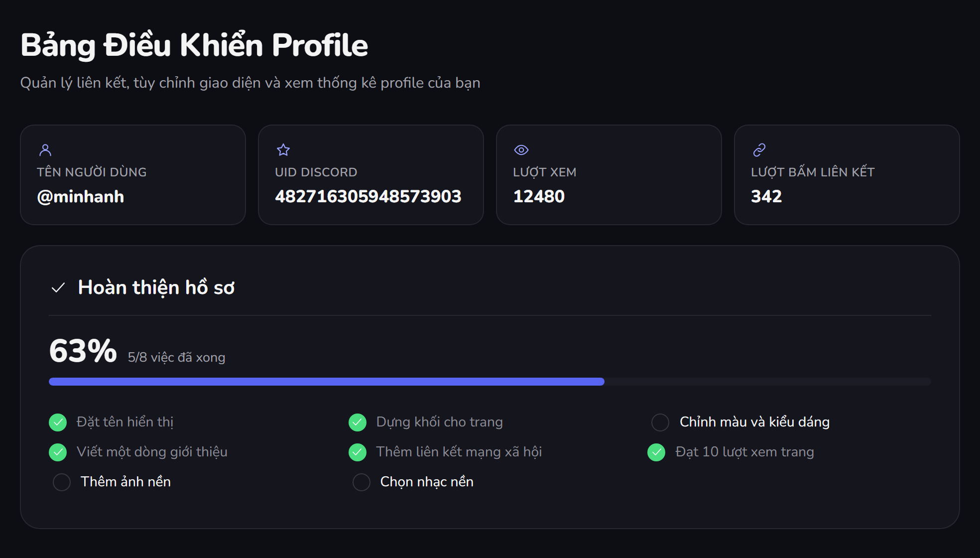Click the UID DISCORD label
This screenshot has width=980, height=558.
pyautogui.click(x=316, y=172)
